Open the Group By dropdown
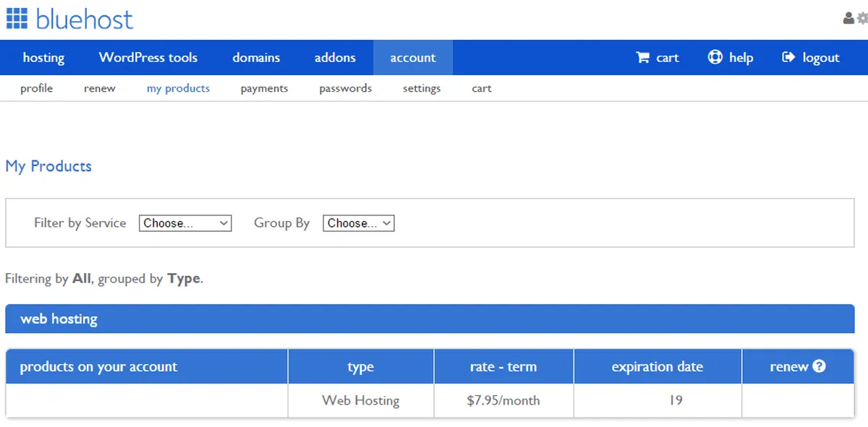 359,223
